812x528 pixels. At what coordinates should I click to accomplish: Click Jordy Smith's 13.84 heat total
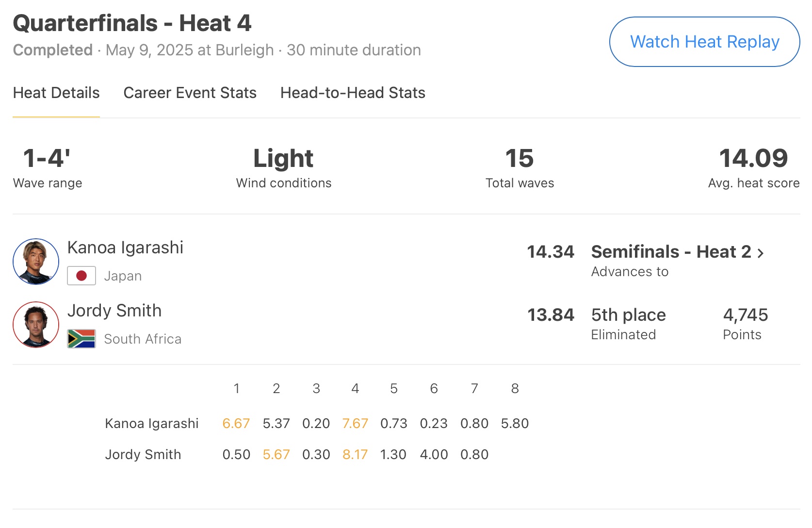551,315
